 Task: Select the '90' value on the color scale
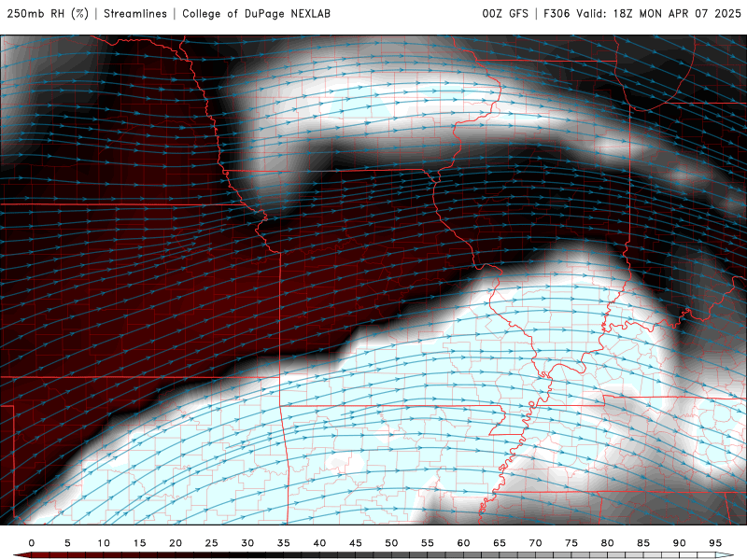(680, 543)
